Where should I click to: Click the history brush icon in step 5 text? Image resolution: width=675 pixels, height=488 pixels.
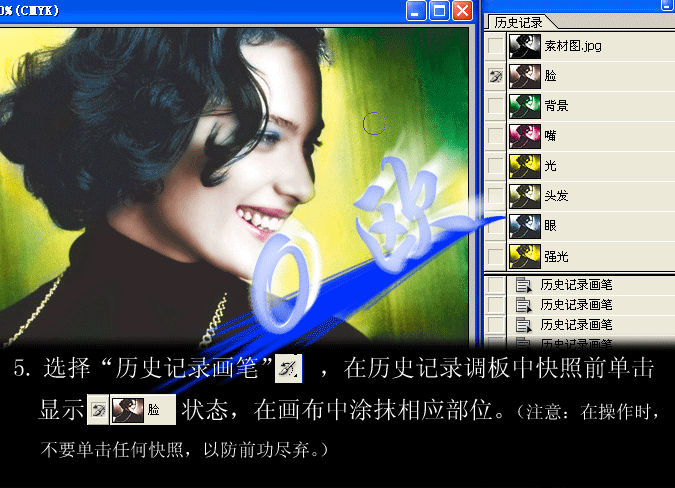click(288, 369)
